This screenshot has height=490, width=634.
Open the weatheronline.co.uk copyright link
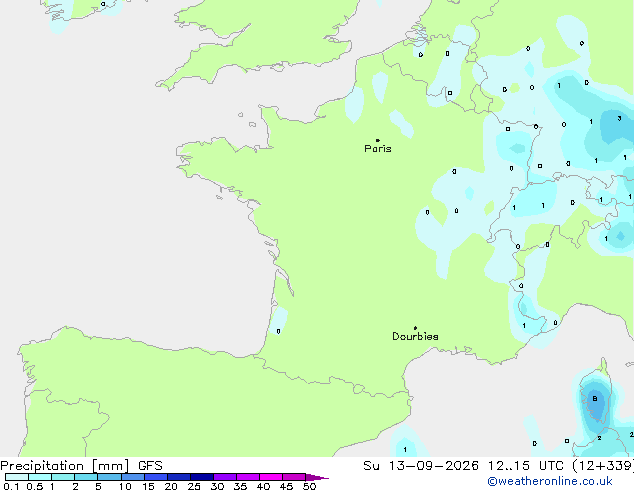[550, 481]
